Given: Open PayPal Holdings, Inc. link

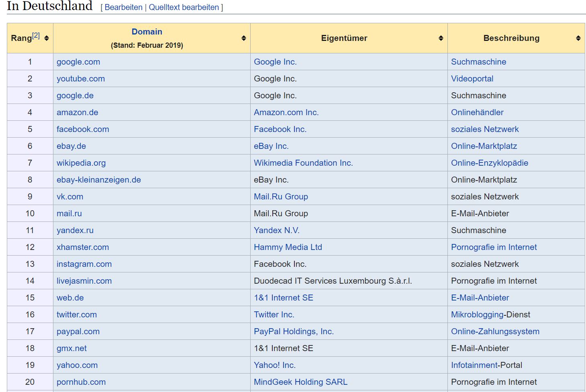Looking at the screenshot, I should pyautogui.click(x=294, y=331).
